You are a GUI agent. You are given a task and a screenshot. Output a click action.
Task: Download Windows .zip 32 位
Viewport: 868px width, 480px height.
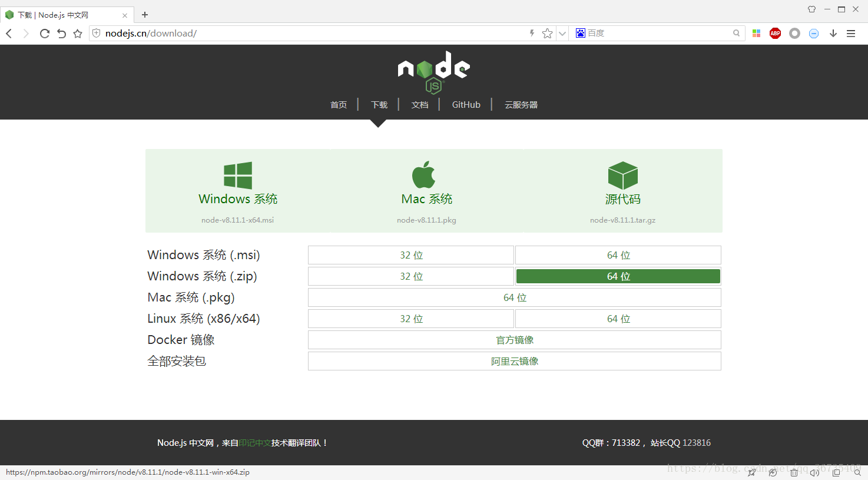point(411,276)
